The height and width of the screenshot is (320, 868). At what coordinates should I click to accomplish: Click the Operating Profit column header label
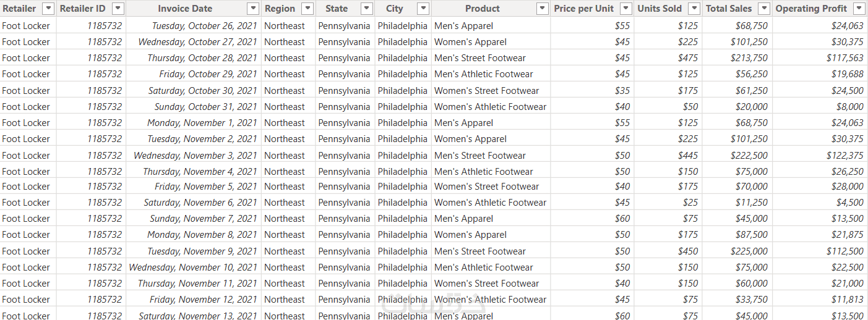(x=811, y=9)
